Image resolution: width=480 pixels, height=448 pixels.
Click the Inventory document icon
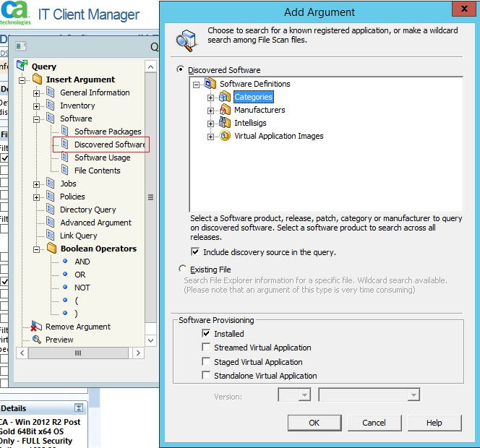click(51, 105)
